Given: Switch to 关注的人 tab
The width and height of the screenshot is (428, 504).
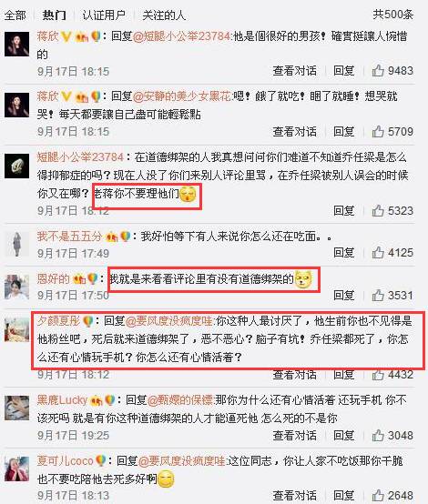Looking at the screenshot, I should pos(164,15).
